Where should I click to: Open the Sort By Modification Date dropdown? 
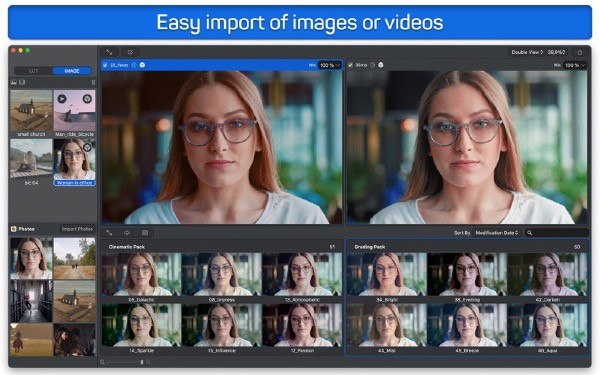coord(497,233)
